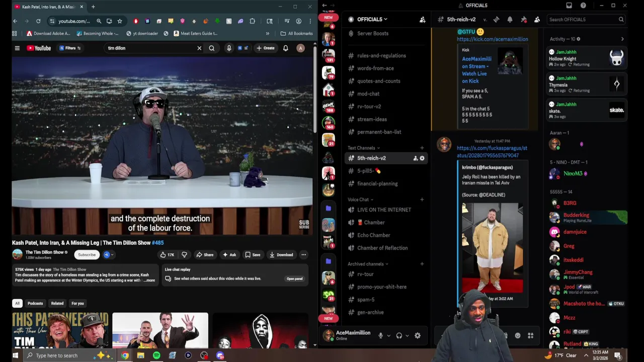Screen dimensions: 644x362
Task: Show hidden bookmarks with double chevron
Action: pos(268,34)
